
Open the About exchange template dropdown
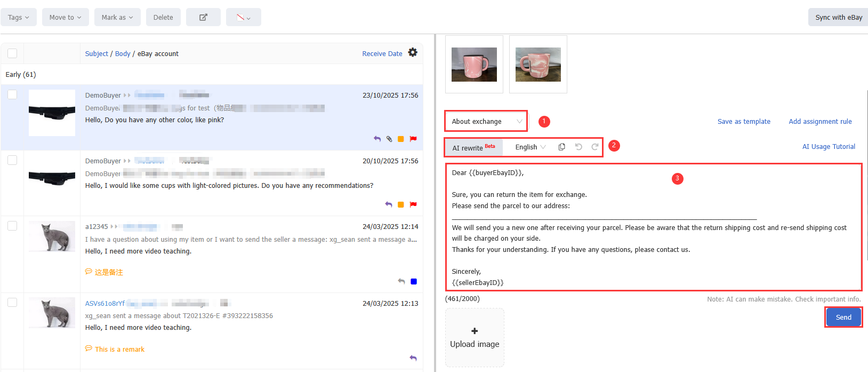[x=486, y=121]
